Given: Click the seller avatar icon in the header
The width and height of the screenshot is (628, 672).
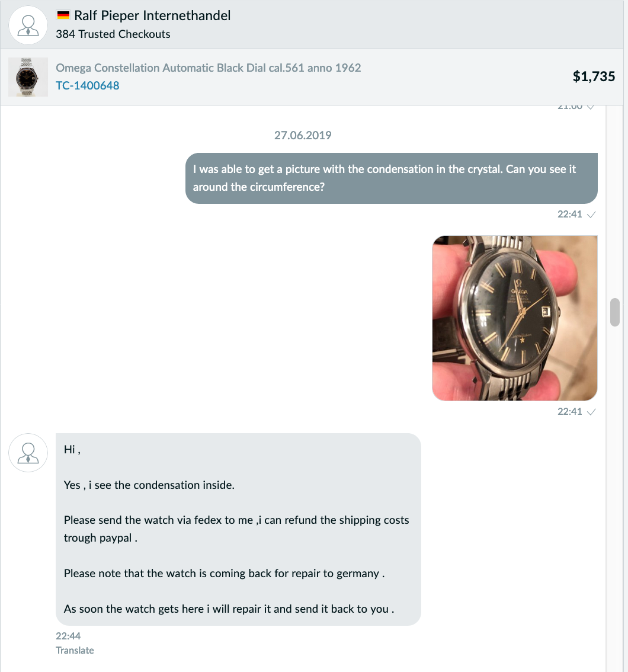Looking at the screenshot, I should (28, 25).
